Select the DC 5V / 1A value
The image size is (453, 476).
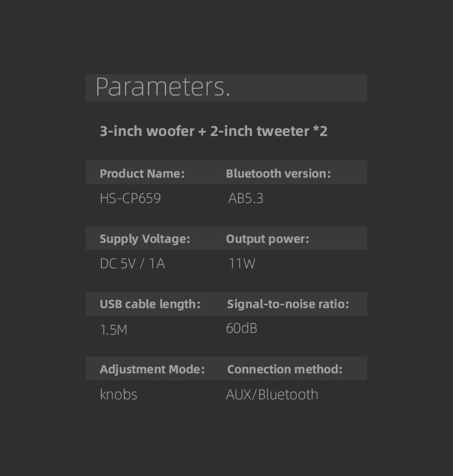[132, 263]
